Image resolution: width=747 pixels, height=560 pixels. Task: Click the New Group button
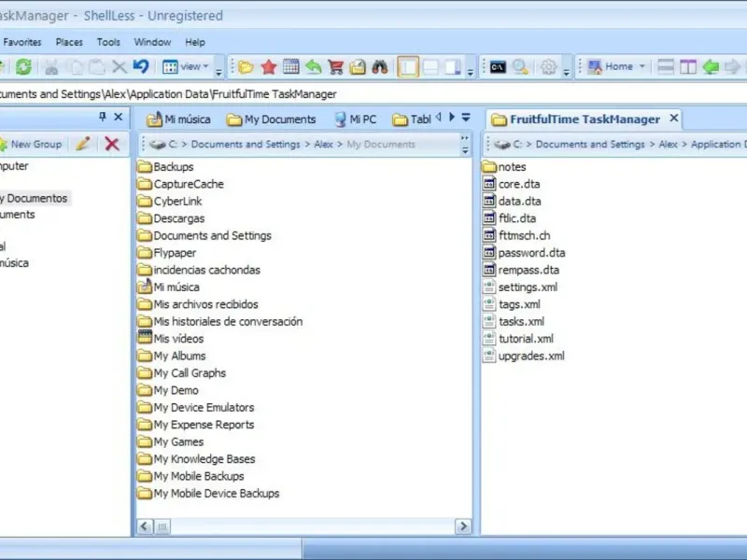[x=31, y=144]
